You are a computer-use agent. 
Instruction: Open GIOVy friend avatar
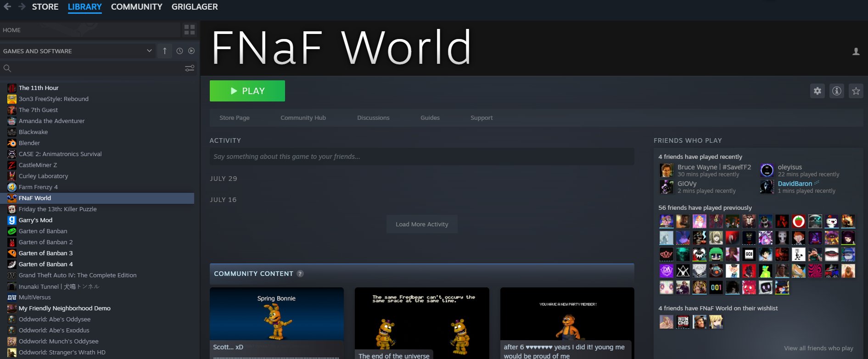pos(666,187)
